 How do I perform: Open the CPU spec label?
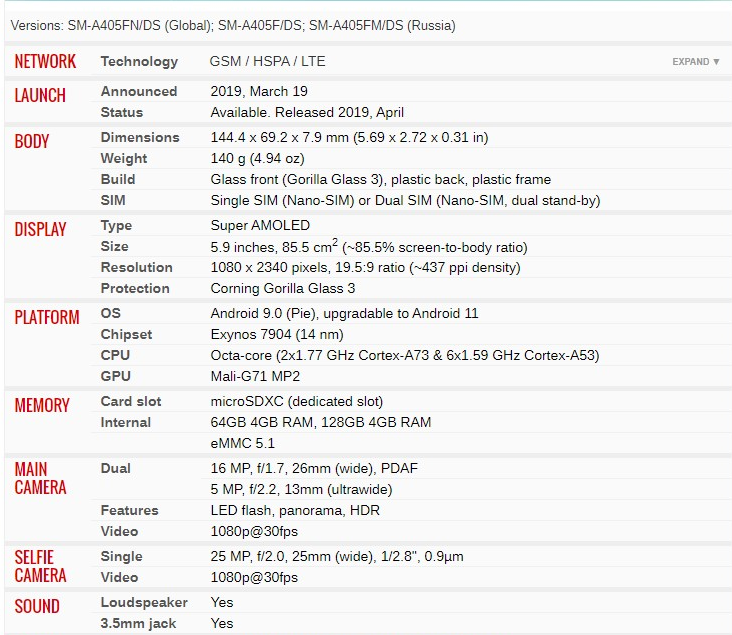click(x=115, y=355)
